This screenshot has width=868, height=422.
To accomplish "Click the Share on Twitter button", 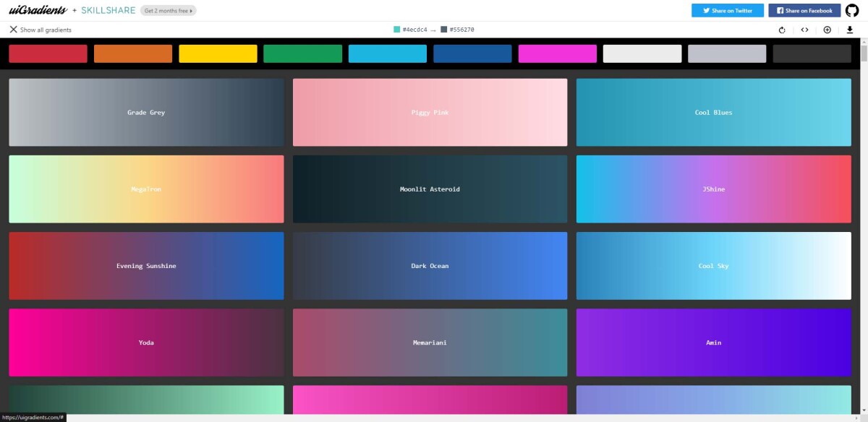I will (x=727, y=9).
